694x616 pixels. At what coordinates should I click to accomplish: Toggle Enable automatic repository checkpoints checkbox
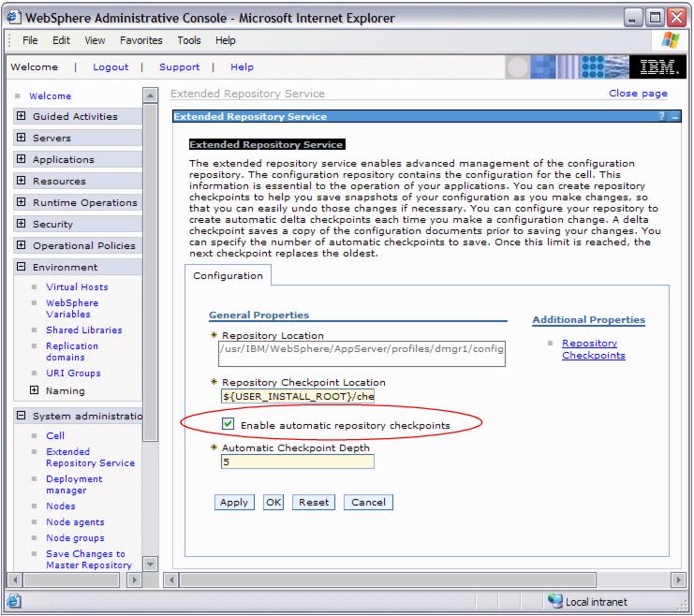(x=228, y=424)
